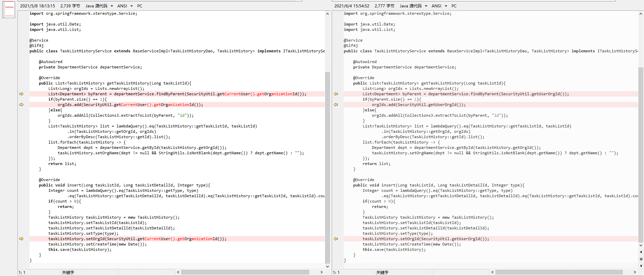Click the left pane PC line-ending label
The image size is (644, 276).
point(140,6)
